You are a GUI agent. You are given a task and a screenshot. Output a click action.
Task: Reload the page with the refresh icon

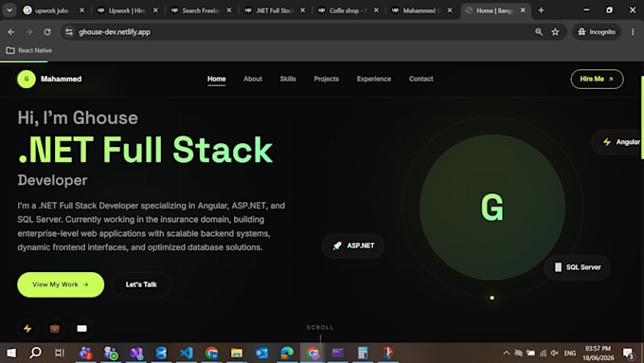[47, 31]
